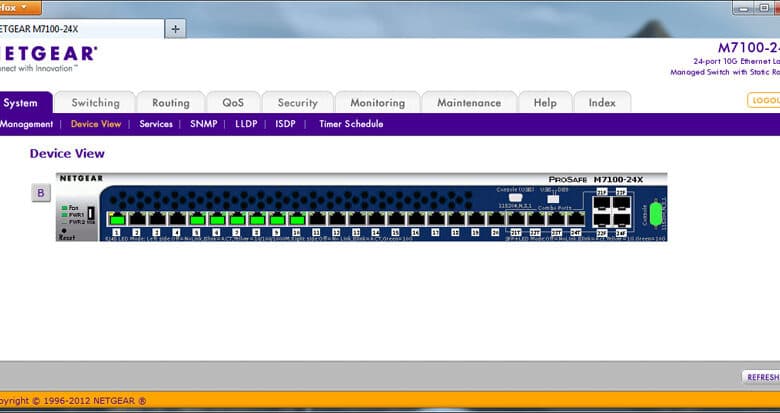Select port 3 on the switch view
The image size is (780, 413).
157,218
